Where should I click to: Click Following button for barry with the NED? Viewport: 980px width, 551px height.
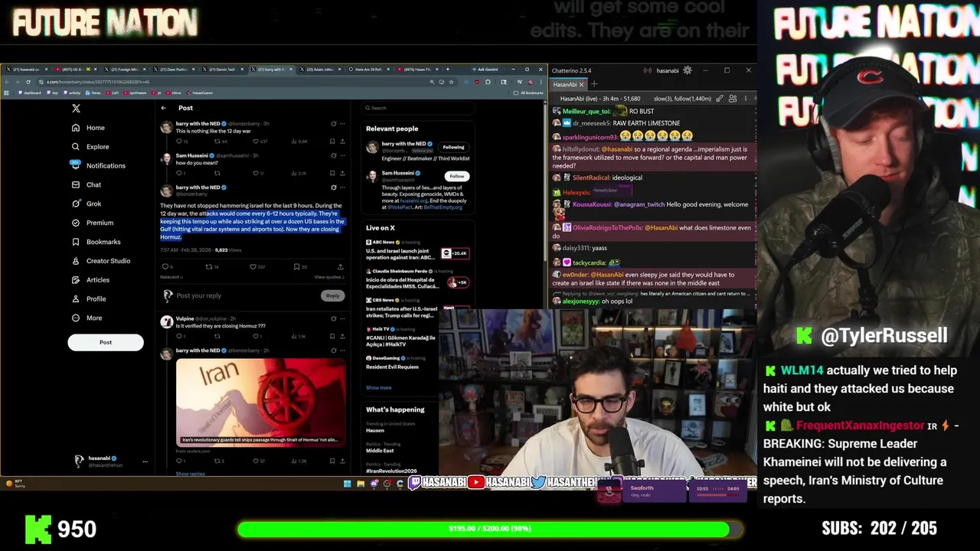(x=453, y=147)
